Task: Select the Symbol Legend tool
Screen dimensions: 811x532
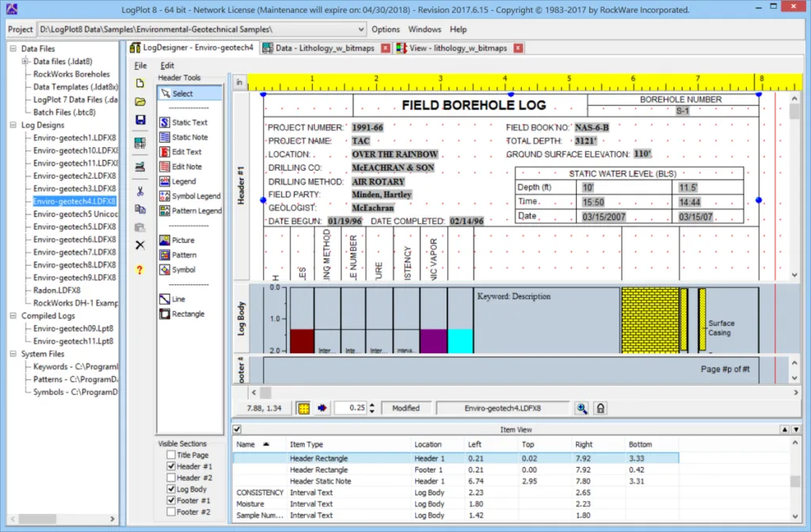Action: pos(190,196)
